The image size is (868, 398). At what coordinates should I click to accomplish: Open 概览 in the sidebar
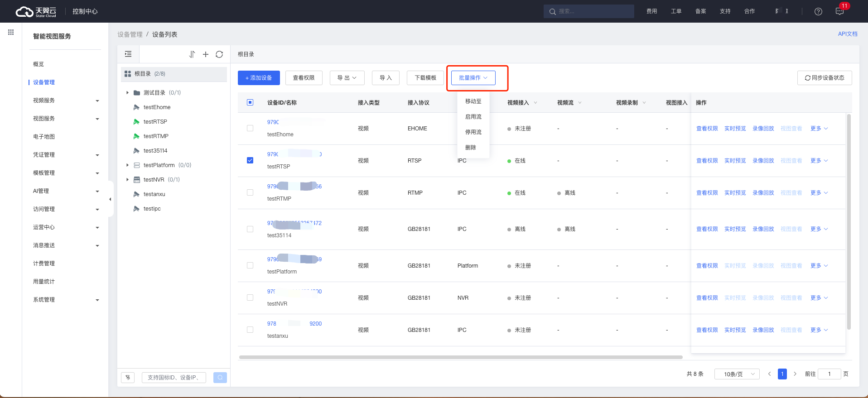(x=39, y=64)
